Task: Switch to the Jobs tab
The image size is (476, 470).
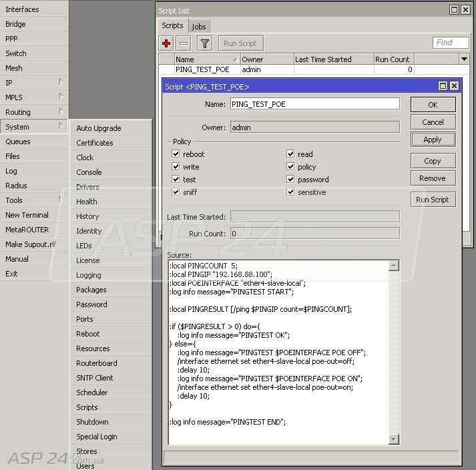Action: click(x=199, y=27)
